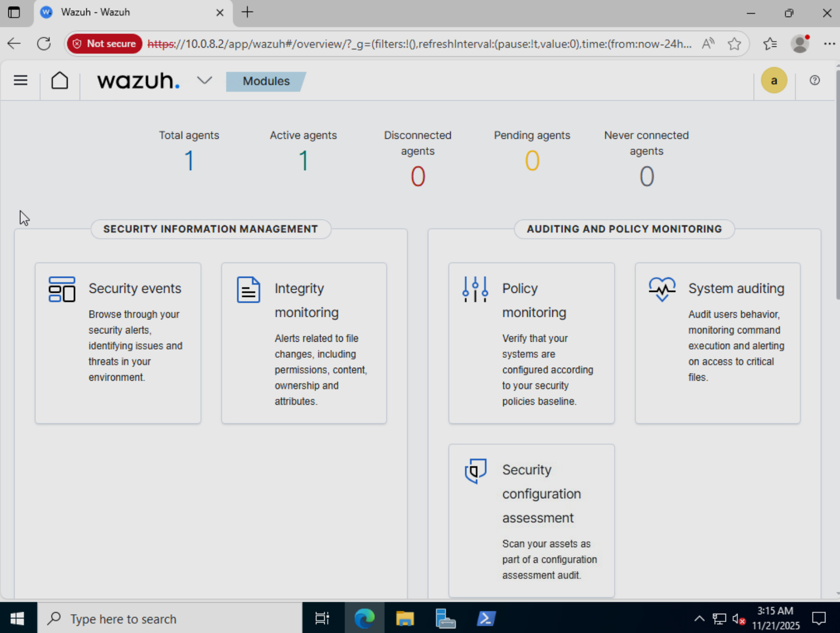Refresh the page

point(44,44)
